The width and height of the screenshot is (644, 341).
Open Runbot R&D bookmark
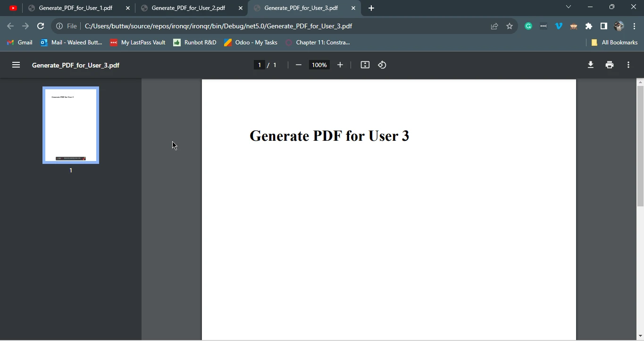tap(195, 43)
